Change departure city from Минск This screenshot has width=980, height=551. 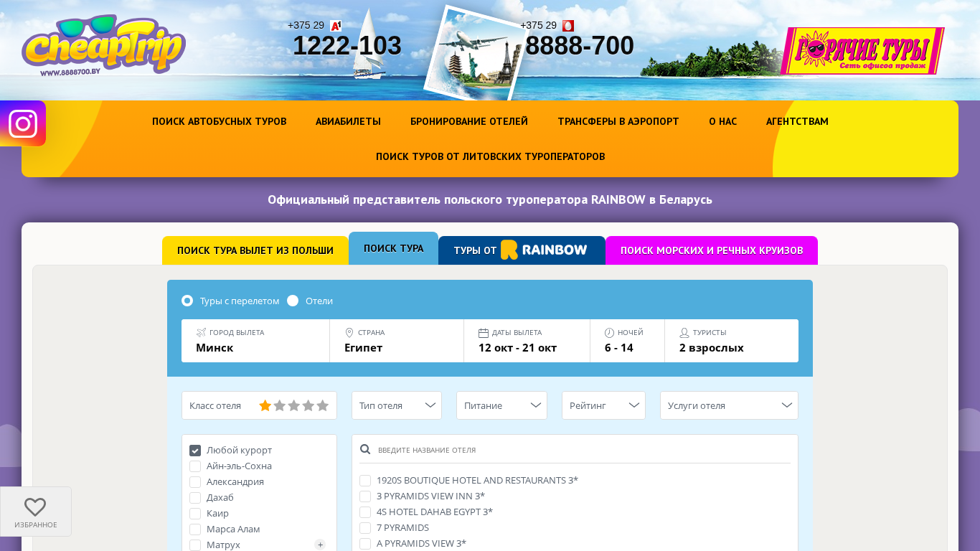coord(255,341)
